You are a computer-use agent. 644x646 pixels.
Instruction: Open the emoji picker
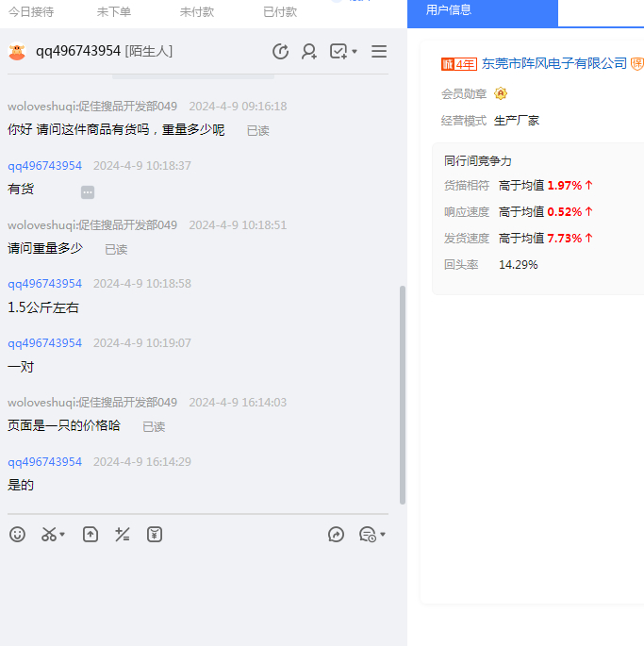(17, 535)
